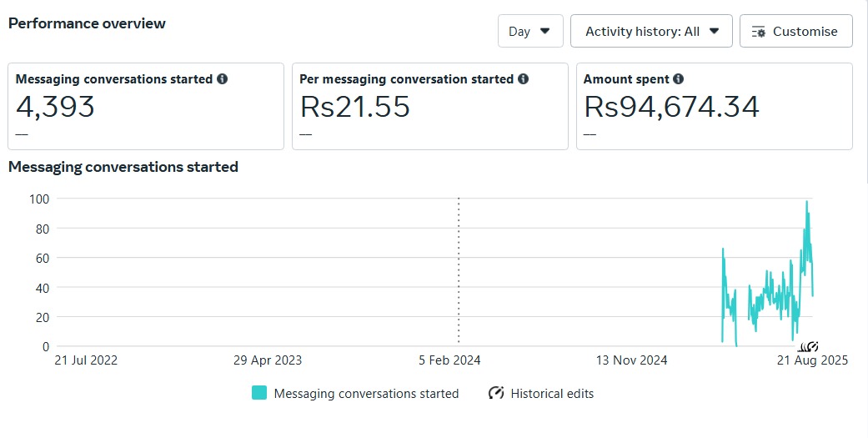Click info icon beside Messaging conversations started
The width and height of the screenshot is (868, 438).
coord(223,79)
